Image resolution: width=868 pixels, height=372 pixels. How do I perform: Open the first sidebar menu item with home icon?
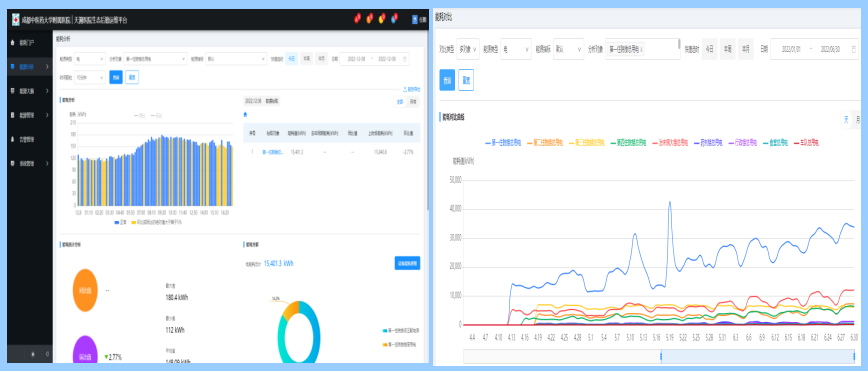point(29,42)
